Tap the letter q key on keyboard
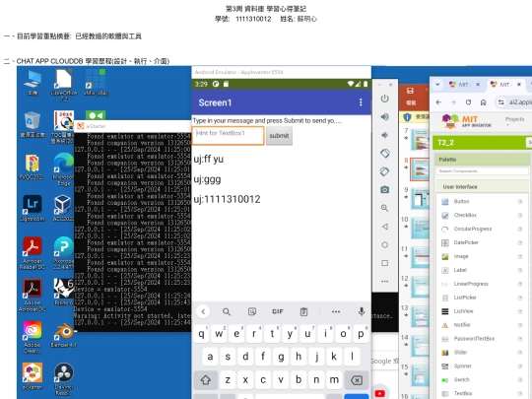This screenshot has height=399, width=532. click(x=201, y=334)
